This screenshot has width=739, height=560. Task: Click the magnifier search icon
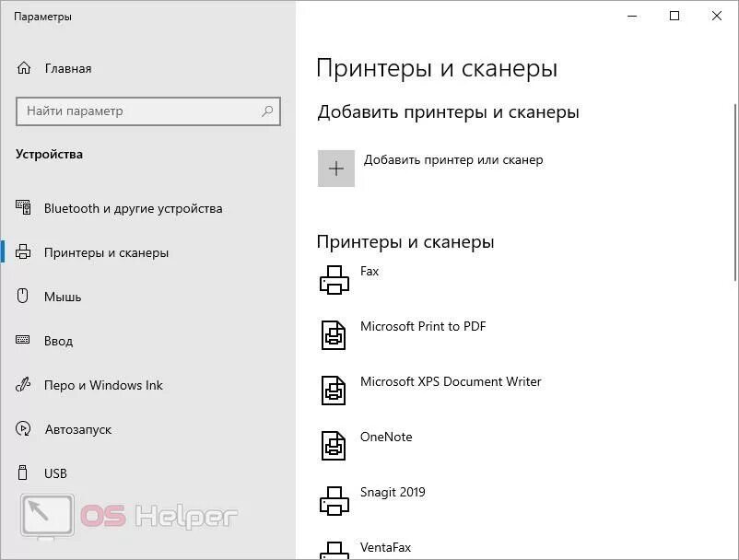(x=267, y=111)
